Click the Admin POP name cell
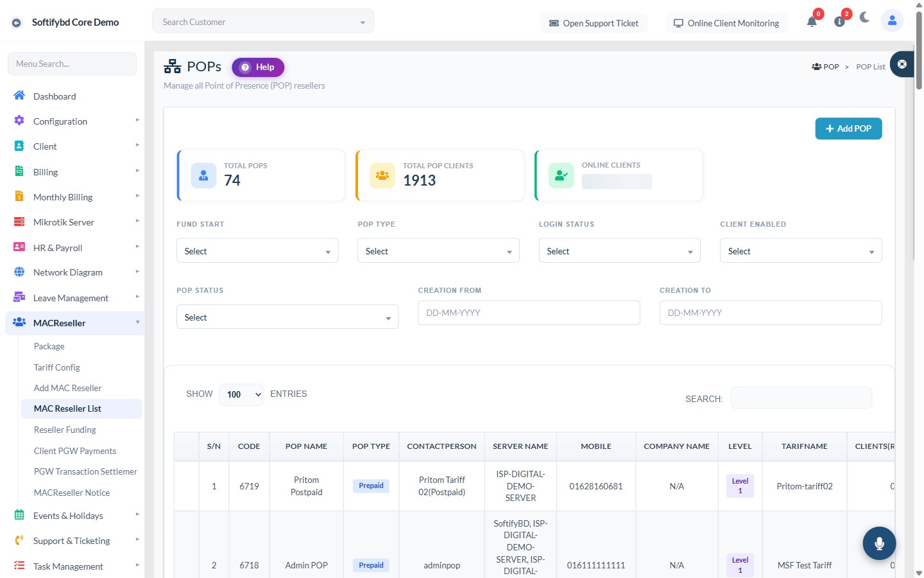The height and width of the screenshot is (578, 924). (307, 565)
